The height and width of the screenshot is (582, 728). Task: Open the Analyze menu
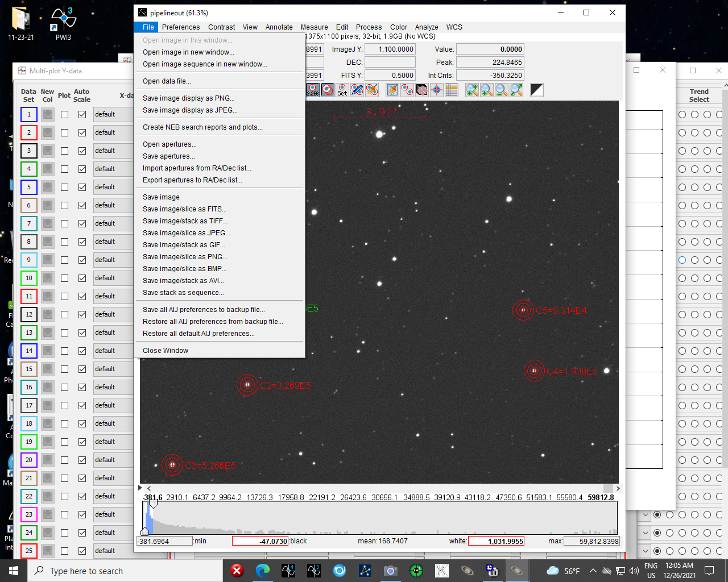pos(426,27)
